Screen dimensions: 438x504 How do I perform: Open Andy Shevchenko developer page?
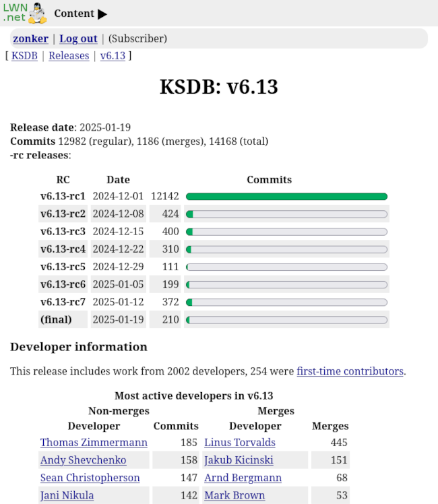(x=83, y=460)
